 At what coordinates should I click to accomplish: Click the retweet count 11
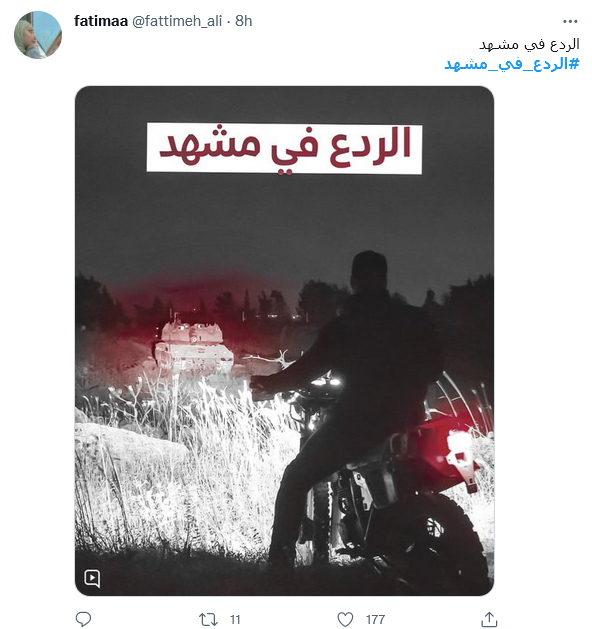tap(235, 619)
